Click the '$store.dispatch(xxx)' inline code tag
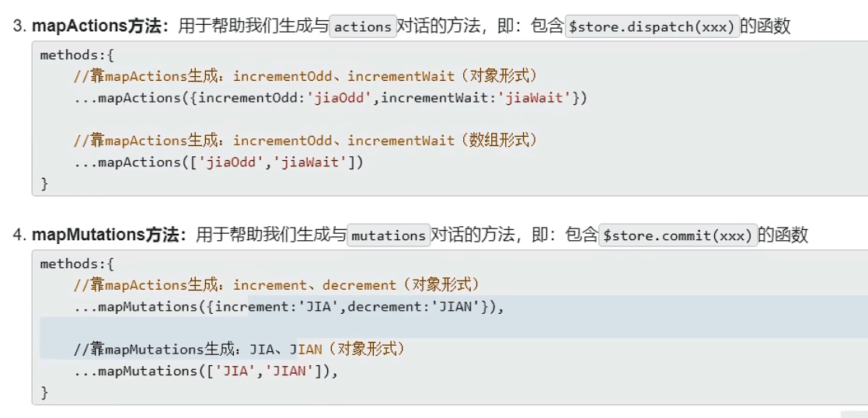 653,26
